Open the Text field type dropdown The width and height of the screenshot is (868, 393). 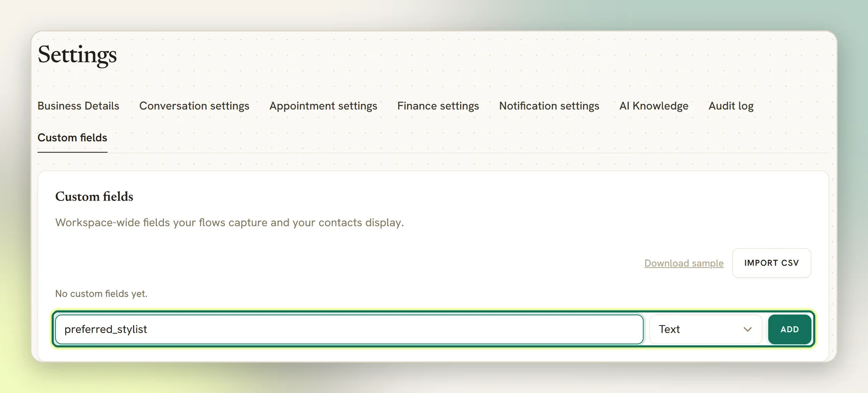pos(705,330)
